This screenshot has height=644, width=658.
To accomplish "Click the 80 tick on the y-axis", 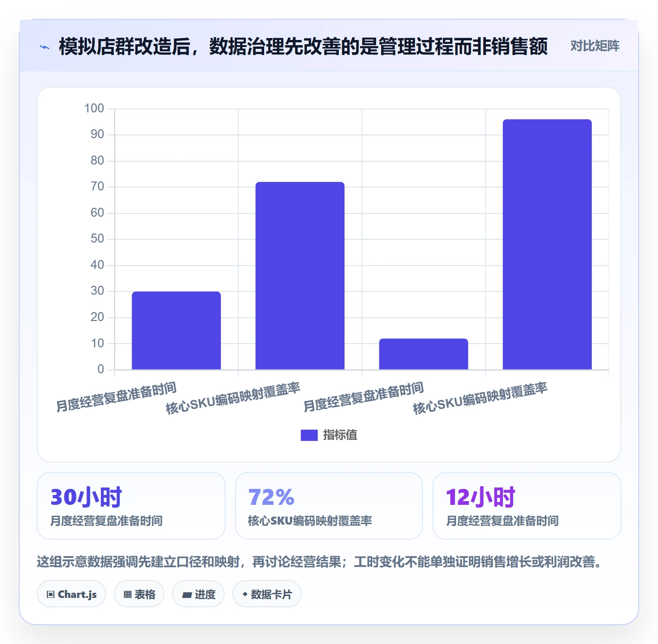I will pyautogui.click(x=97, y=161).
